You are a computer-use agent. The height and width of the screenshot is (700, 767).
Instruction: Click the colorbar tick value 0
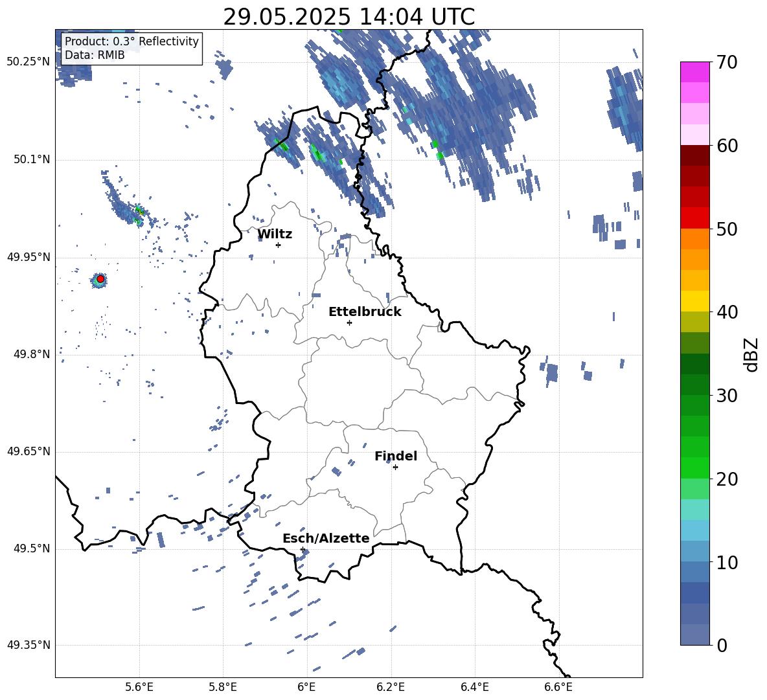722,645
